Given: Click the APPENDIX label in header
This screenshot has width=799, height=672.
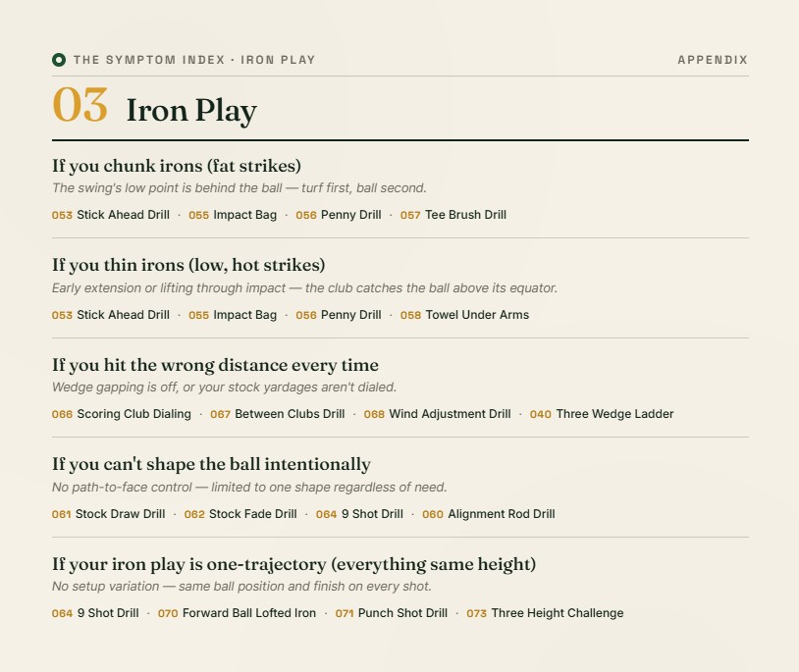Looking at the screenshot, I should [x=713, y=60].
